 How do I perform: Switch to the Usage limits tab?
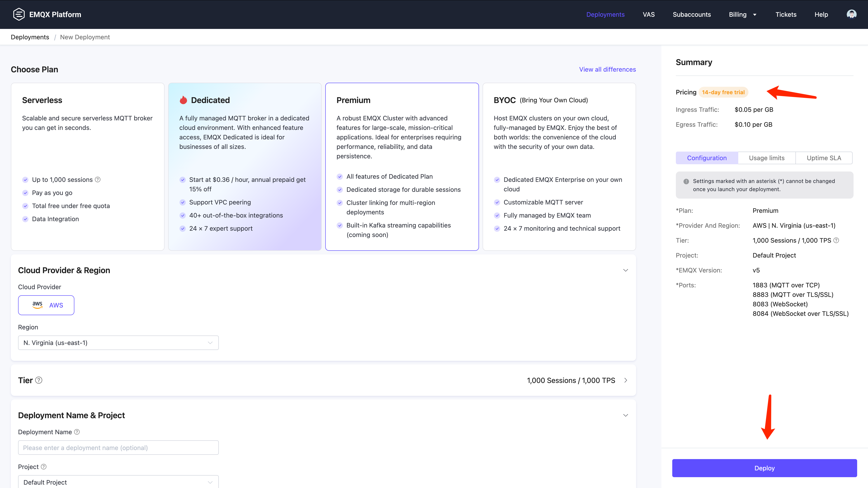[767, 158]
